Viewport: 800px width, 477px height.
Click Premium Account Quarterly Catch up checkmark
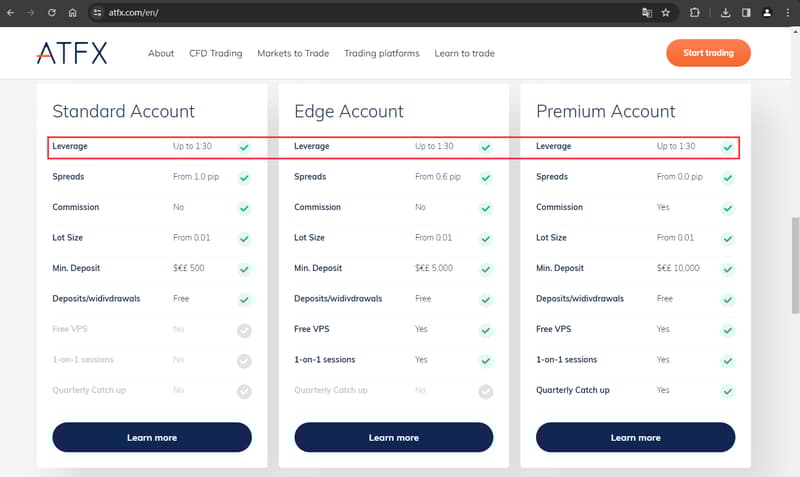[x=728, y=391]
